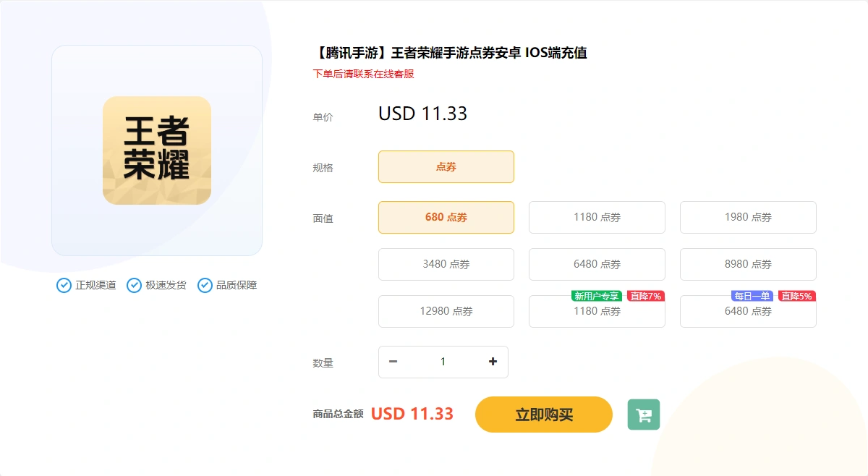Click the 每日一单 blue tag
The width and height of the screenshot is (868, 476).
pos(752,296)
